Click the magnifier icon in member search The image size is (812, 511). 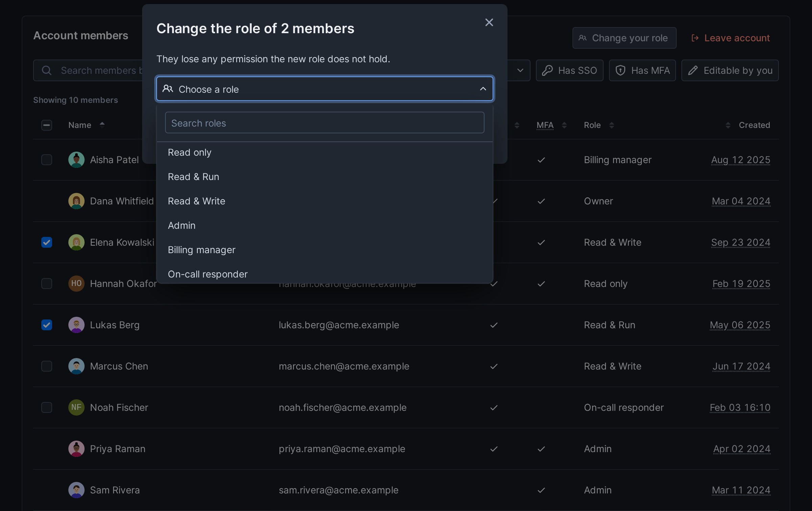[x=46, y=70]
